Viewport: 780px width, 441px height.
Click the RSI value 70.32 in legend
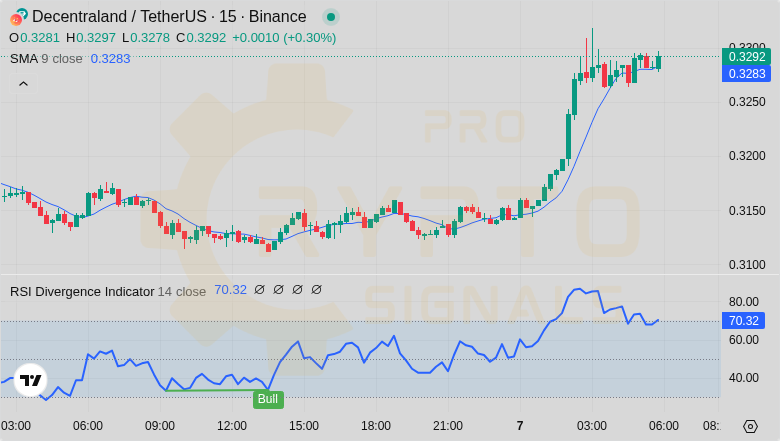230,290
